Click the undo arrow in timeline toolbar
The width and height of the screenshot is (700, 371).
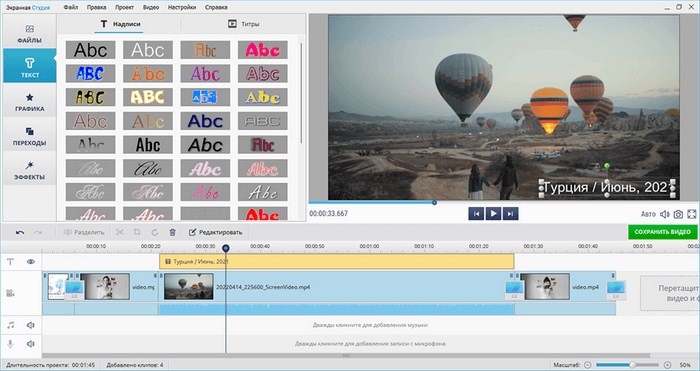click(20, 232)
